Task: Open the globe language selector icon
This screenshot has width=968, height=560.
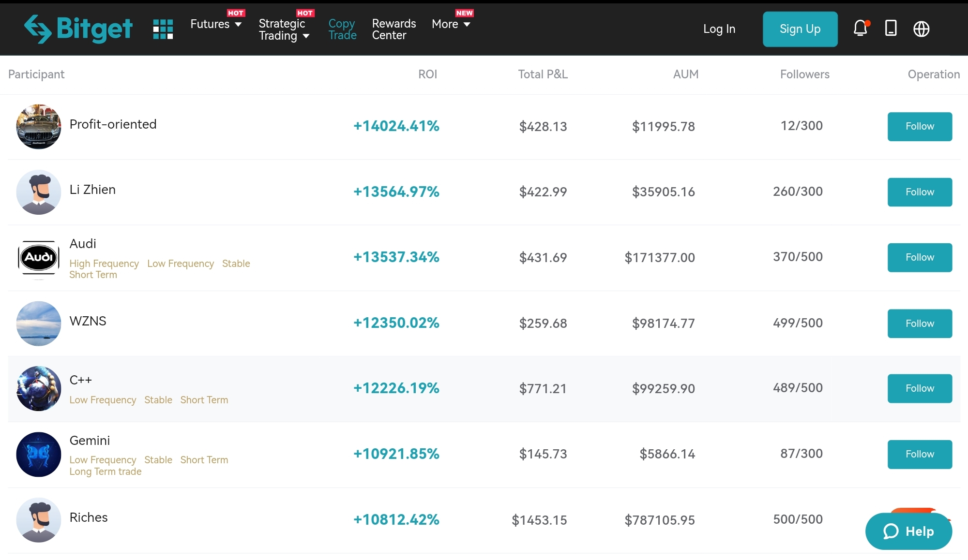Action: (x=921, y=29)
